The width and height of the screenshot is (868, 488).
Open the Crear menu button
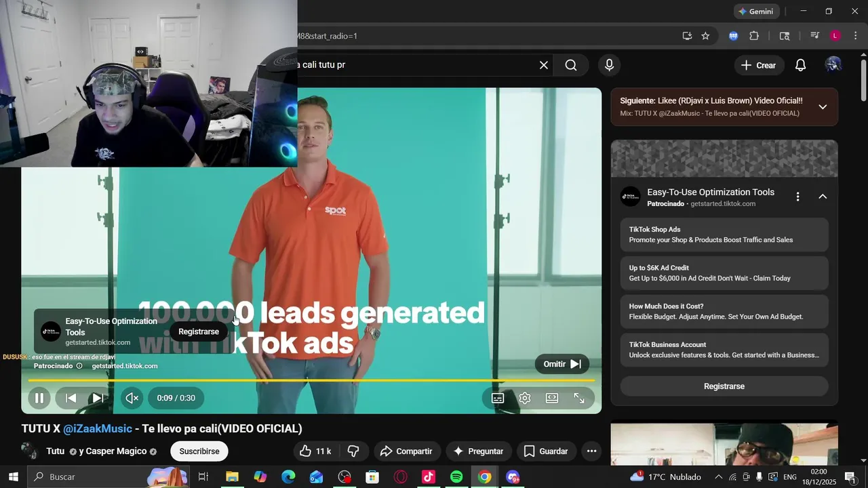(x=758, y=65)
